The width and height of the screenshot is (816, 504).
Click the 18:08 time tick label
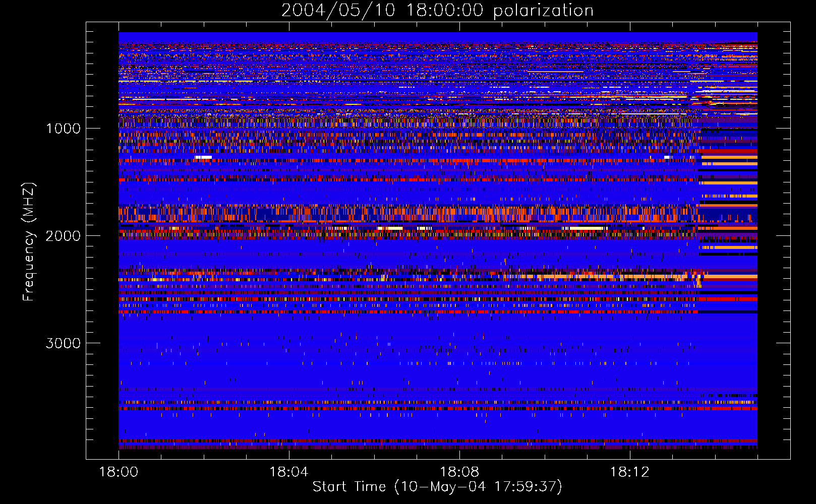[x=459, y=472]
